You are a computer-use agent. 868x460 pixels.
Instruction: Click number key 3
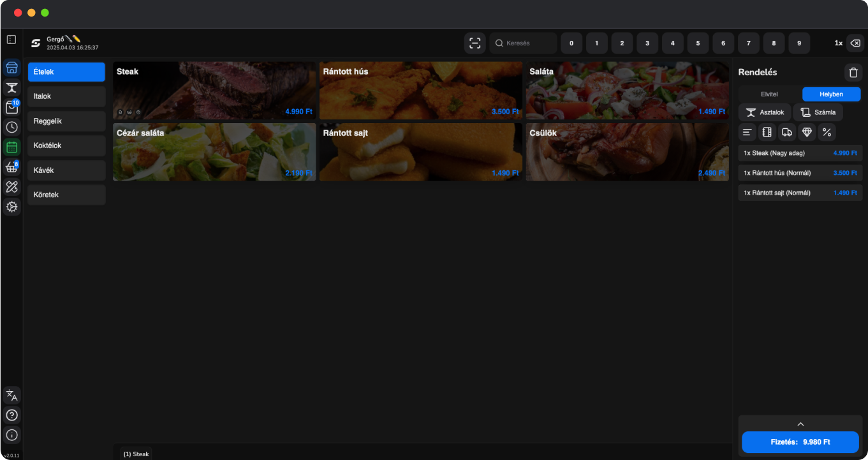(x=647, y=43)
